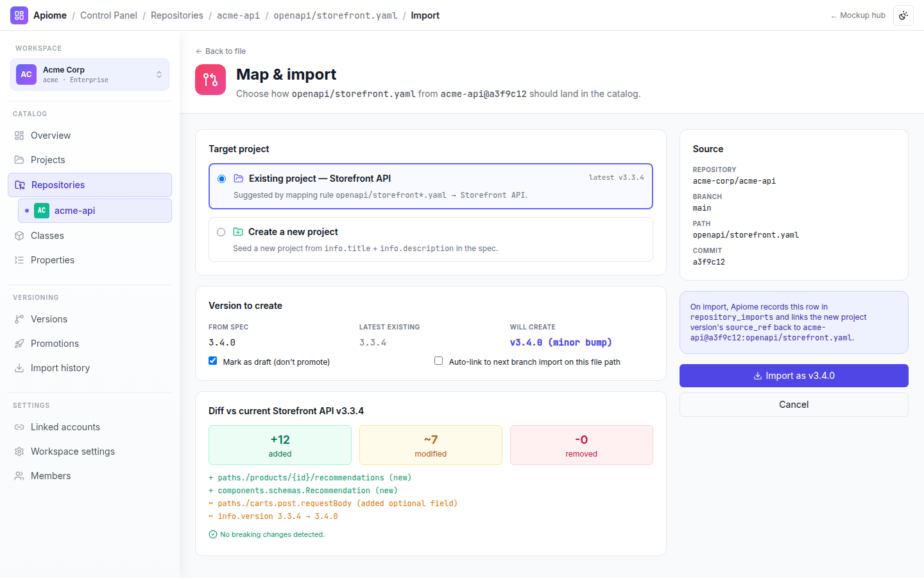Click the Properties list icon

point(19,260)
